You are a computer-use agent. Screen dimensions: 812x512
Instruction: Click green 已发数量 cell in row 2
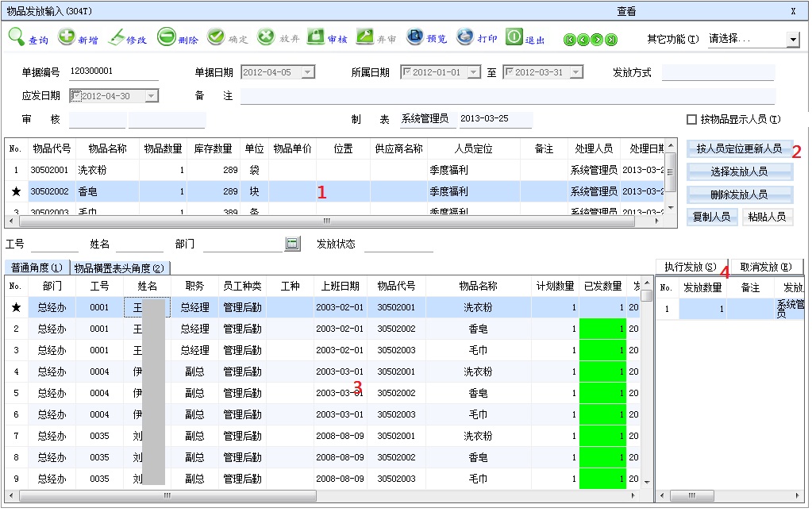pos(602,329)
